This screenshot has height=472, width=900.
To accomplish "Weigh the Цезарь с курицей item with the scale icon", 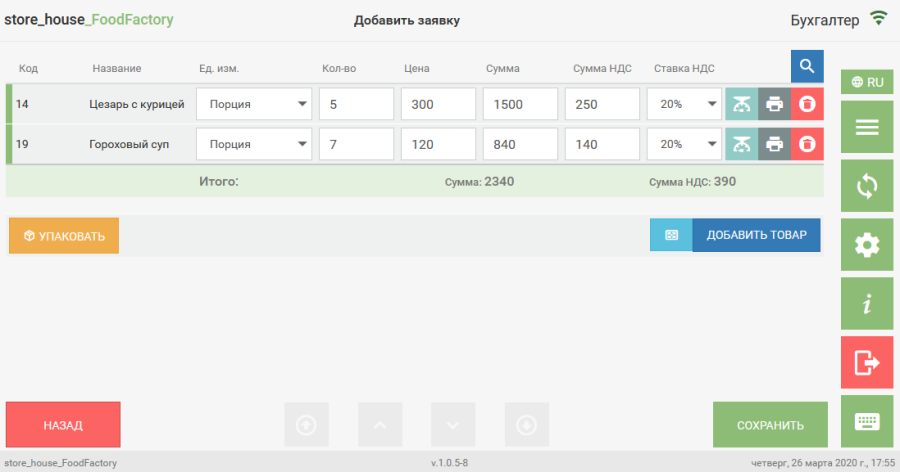I will pos(741,104).
